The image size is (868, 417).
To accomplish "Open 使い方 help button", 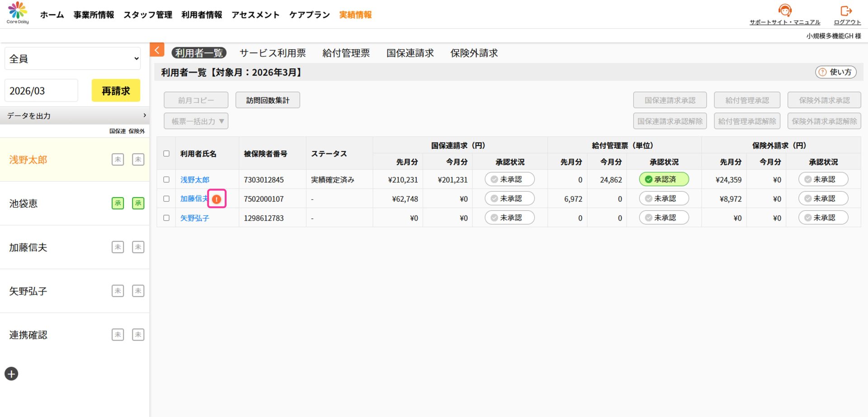I will (x=835, y=72).
